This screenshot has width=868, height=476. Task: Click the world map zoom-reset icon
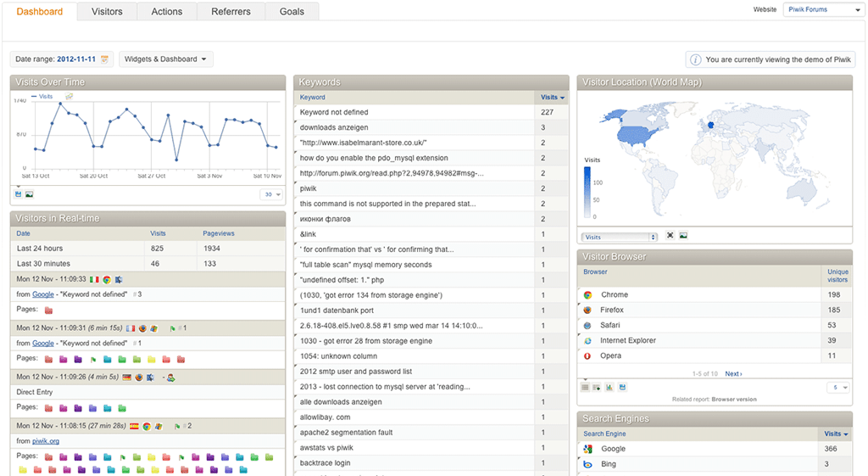(x=670, y=236)
